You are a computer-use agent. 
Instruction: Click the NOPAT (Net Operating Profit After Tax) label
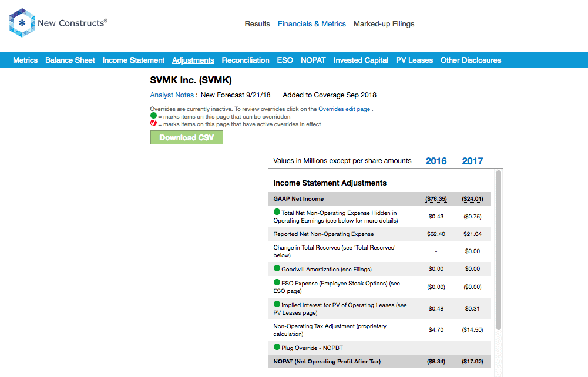tap(327, 362)
